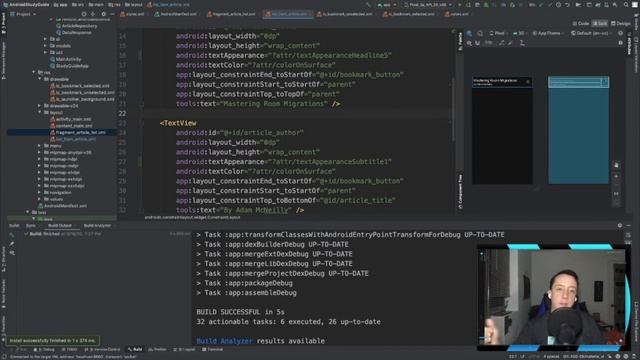
Task: Open the API level 30 dropdown
Action: (x=520, y=33)
